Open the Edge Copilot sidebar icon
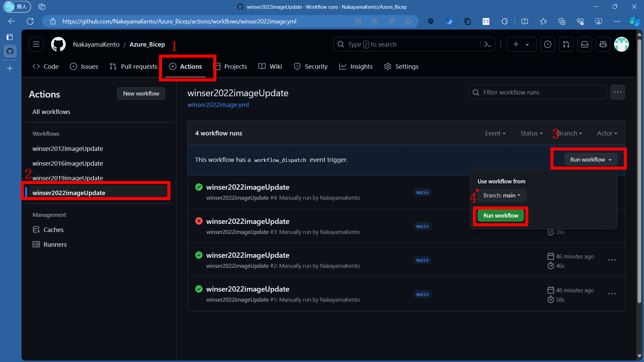This screenshot has height=362, width=644. click(635, 21)
